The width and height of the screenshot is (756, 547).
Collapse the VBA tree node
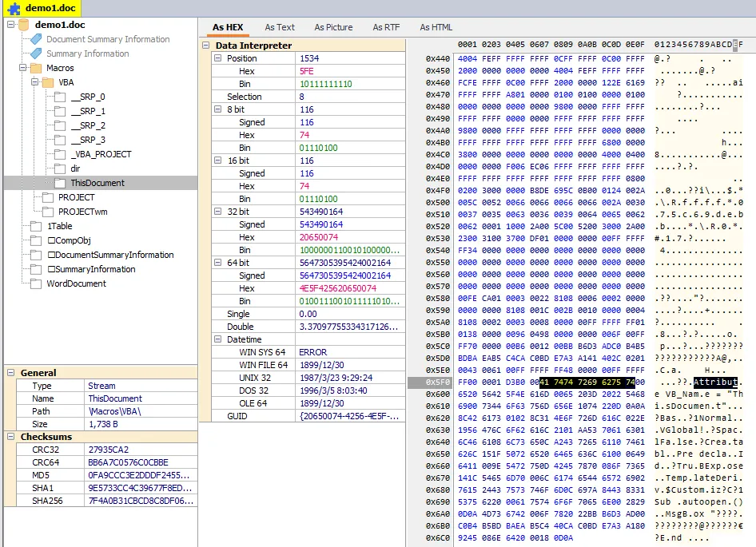34,82
